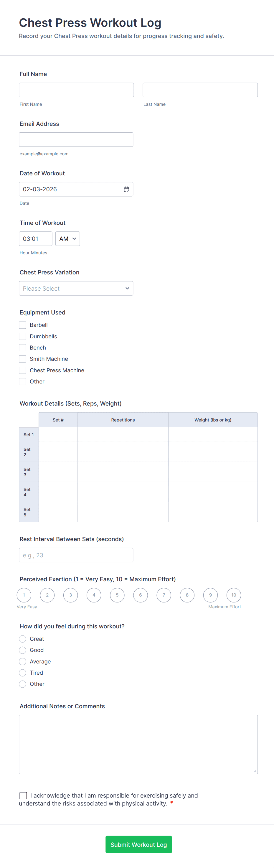The height and width of the screenshot is (868, 274).
Task: Click the Set 1 Repetitions cell
Action: pyautogui.click(x=123, y=435)
